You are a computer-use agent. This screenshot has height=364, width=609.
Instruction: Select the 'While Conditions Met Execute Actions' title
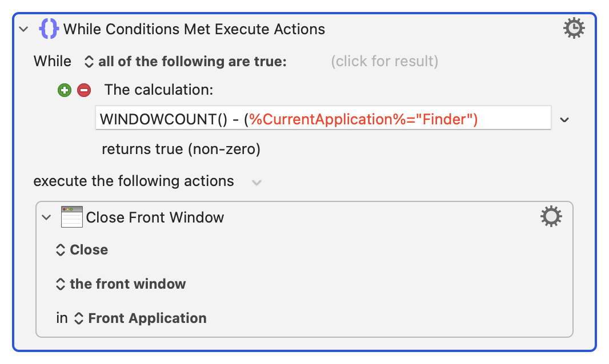tap(194, 29)
